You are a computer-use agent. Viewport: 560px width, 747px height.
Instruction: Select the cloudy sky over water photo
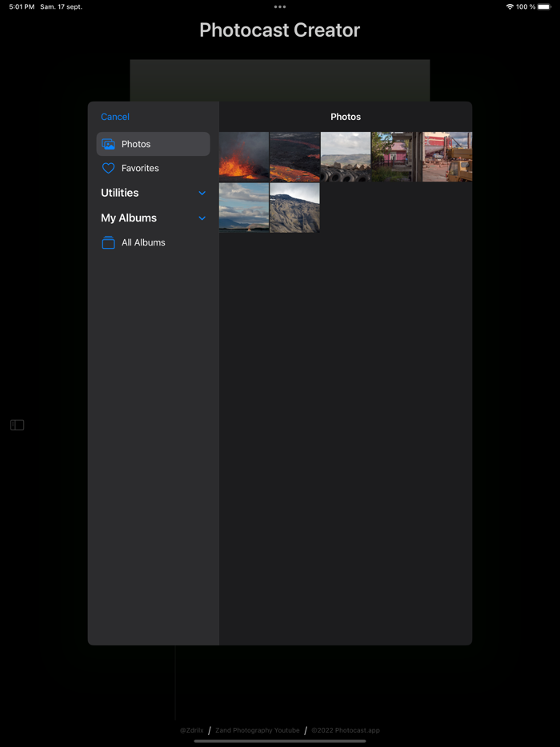pos(244,208)
